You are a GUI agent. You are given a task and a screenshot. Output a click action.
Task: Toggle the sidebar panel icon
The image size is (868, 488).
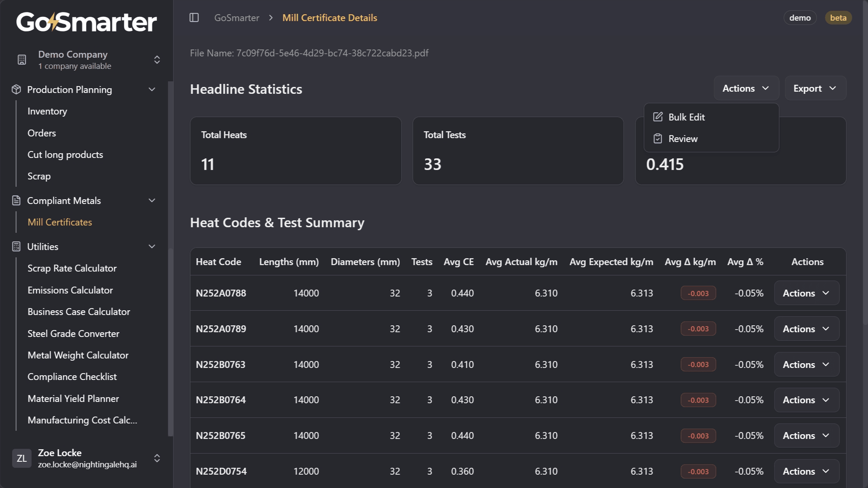(x=194, y=18)
